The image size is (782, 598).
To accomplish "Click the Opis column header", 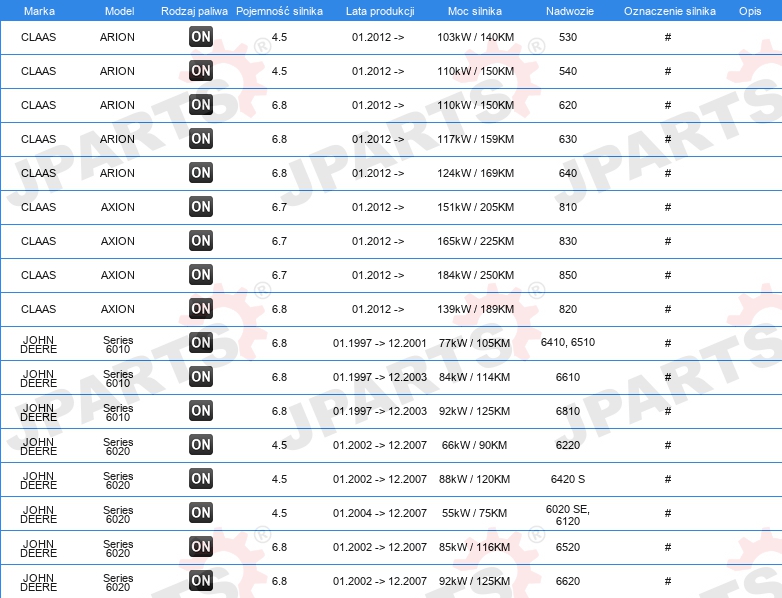I will (750, 11).
